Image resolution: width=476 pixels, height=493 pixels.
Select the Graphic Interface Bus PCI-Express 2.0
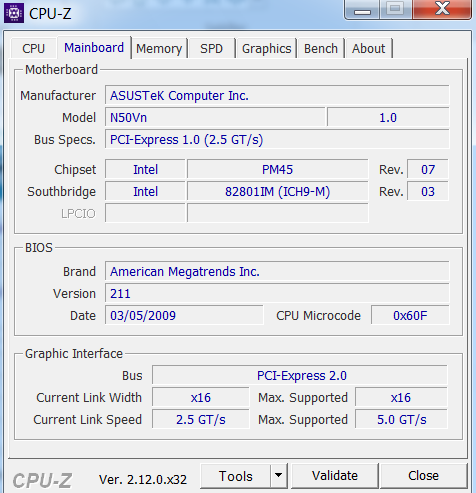[x=300, y=375]
